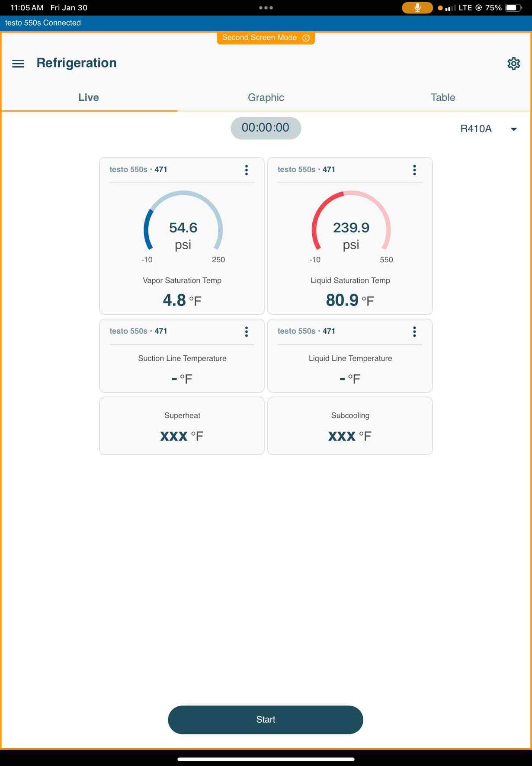The height and width of the screenshot is (766, 532).
Task: Tap the 250 max label on low-pressure gauge
Action: point(218,260)
